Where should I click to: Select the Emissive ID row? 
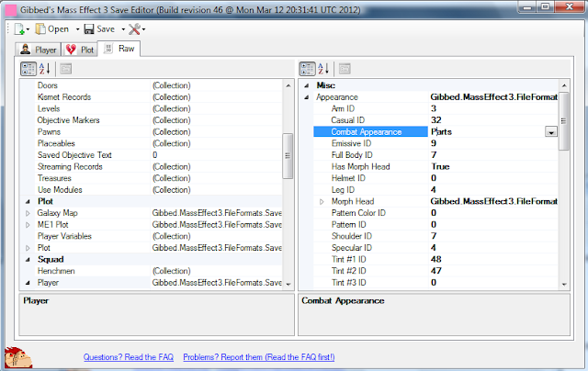tap(435, 143)
